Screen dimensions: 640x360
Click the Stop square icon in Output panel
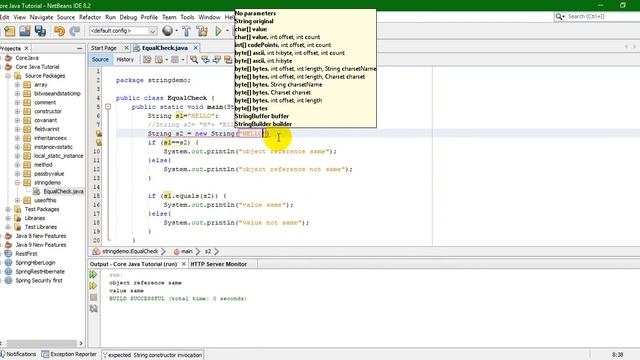[x=93, y=297]
